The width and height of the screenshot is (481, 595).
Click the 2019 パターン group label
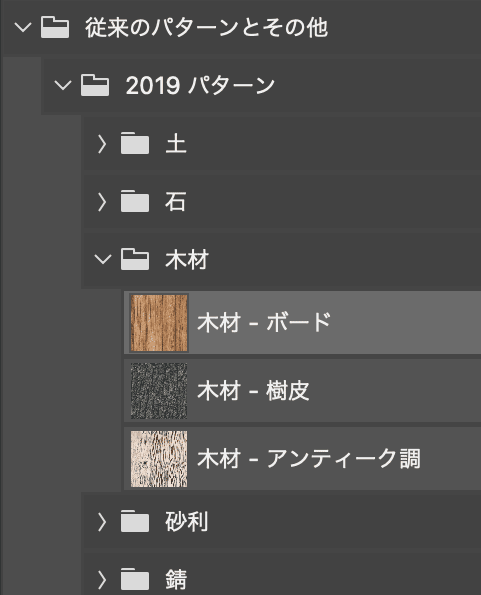(x=200, y=85)
